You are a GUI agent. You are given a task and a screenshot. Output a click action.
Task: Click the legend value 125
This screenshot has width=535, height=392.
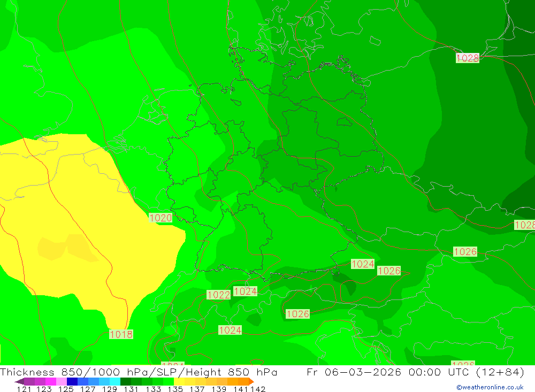tap(66, 389)
